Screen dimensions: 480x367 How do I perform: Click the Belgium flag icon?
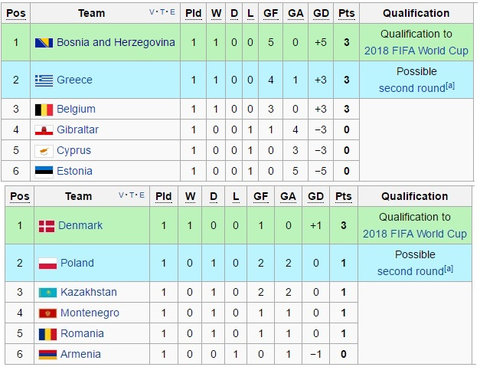coord(44,109)
